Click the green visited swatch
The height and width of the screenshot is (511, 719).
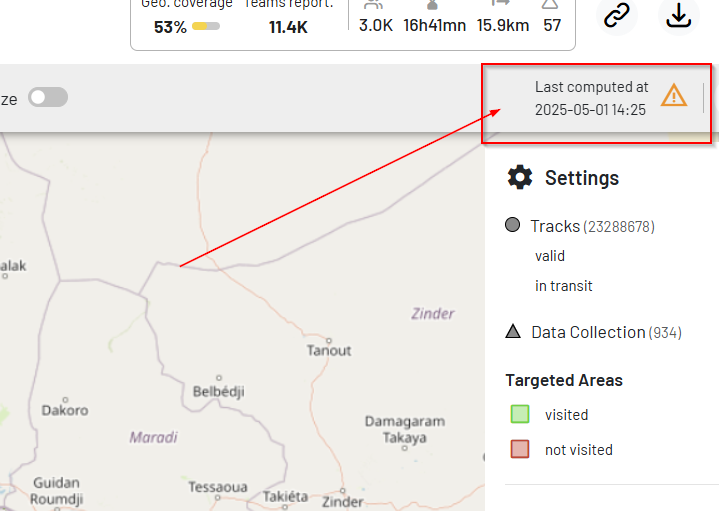click(520, 414)
